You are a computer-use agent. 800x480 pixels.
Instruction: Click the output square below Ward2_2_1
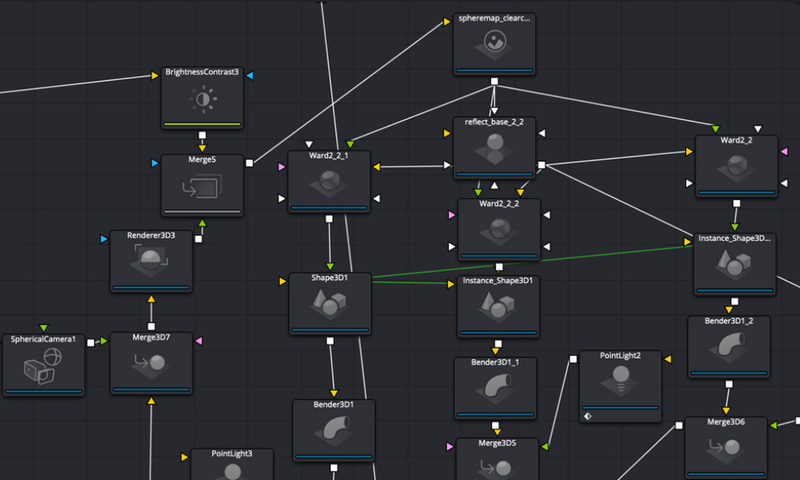tap(329, 219)
